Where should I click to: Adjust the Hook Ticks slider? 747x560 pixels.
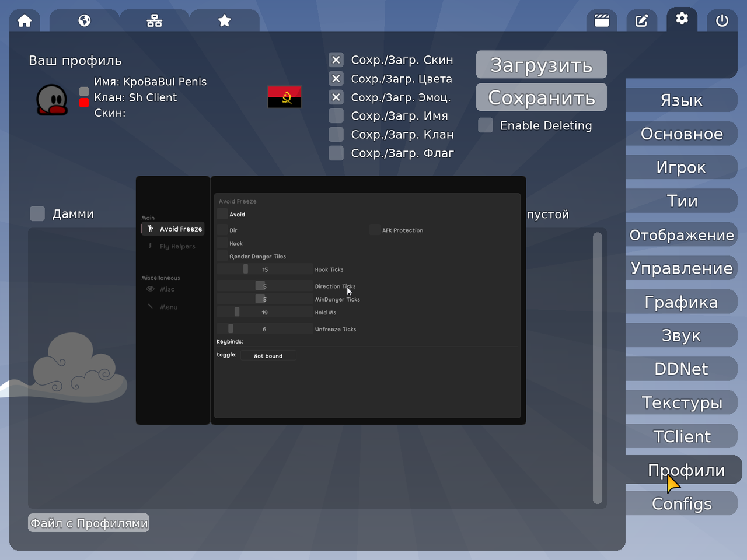[x=265, y=269]
